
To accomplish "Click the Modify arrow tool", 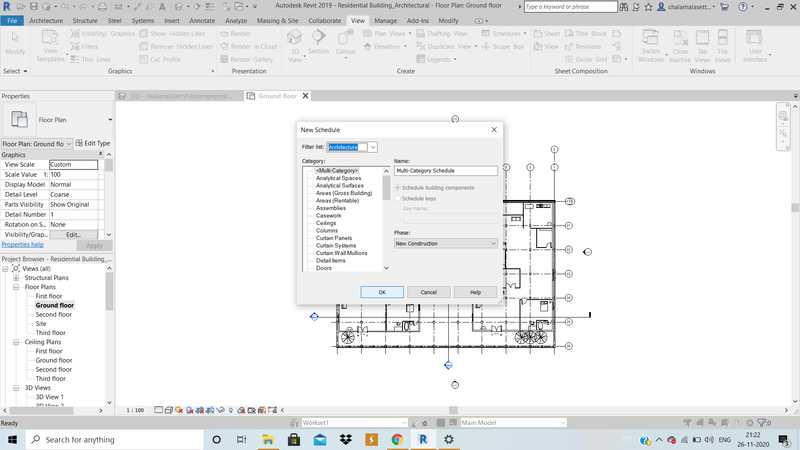I will pyautogui.click(x=15, y=43).
